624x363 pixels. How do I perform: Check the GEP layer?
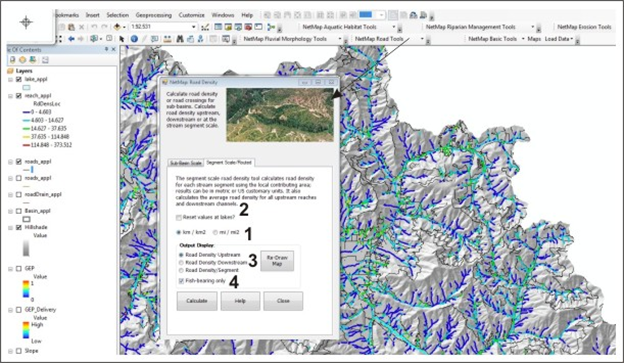tap(19, 268)
